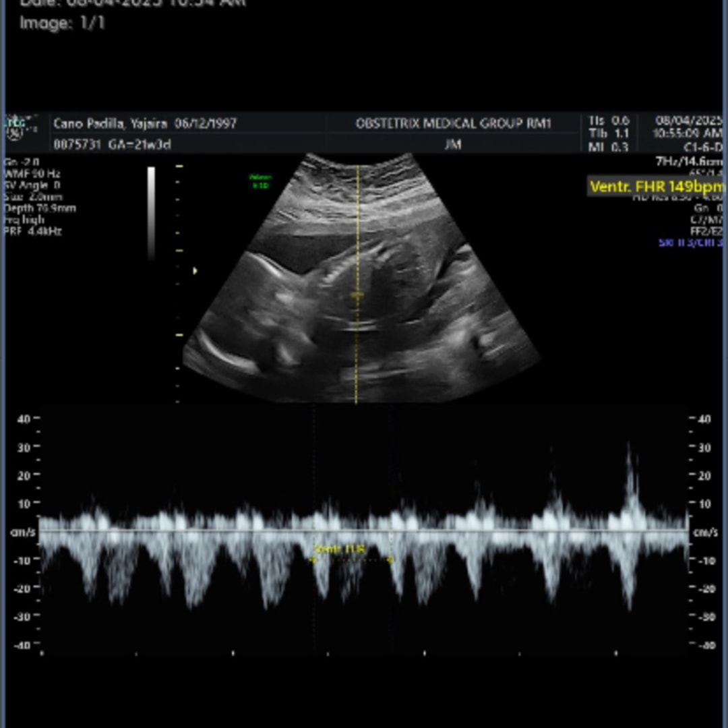This screenshot has width=728, height=728.
Task: Click the yellow focus arrow marker
Action: pyautogui.click(x=195, y=271)
